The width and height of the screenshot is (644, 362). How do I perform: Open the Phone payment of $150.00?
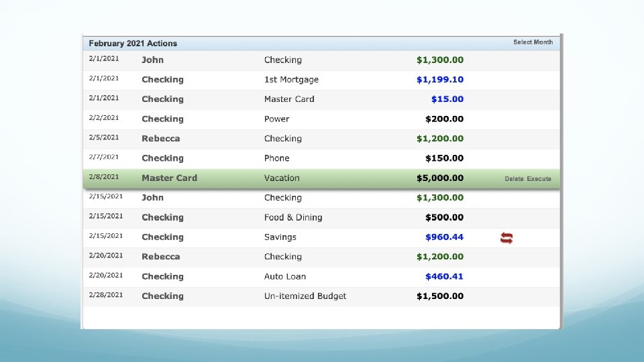pyautogui.click(x=321, y=159)
